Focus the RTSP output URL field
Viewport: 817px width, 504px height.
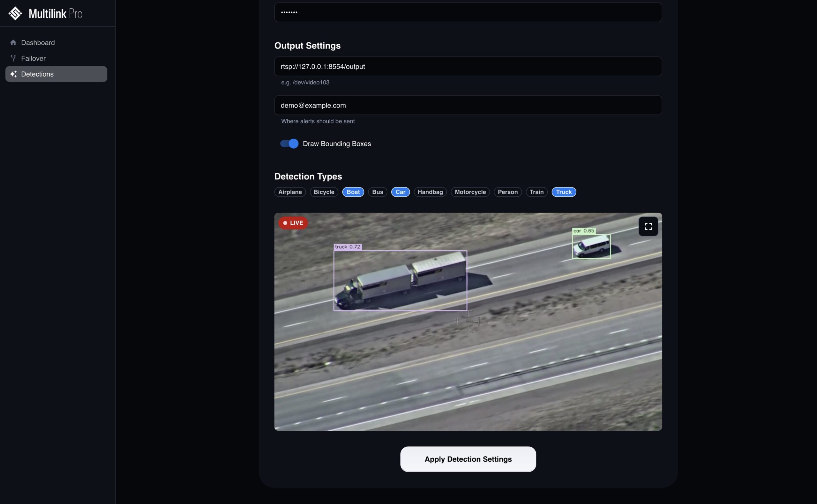[x=468, y=66]
